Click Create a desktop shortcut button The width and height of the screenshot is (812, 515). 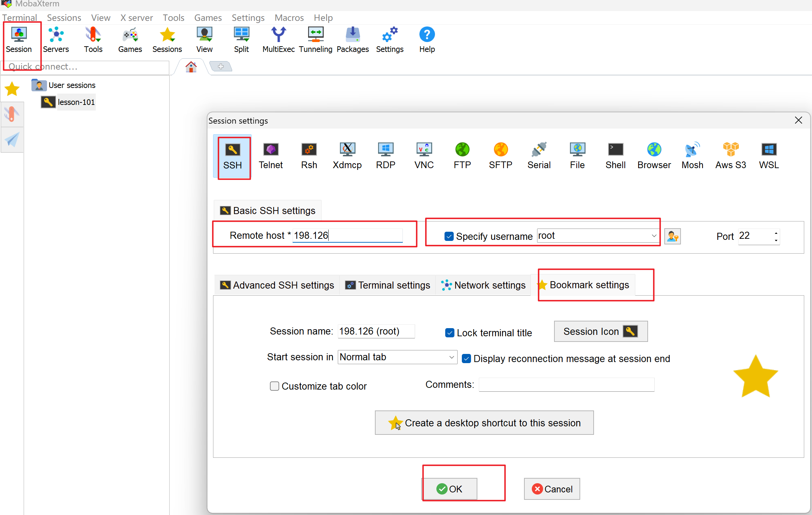(x=484, y=423)
